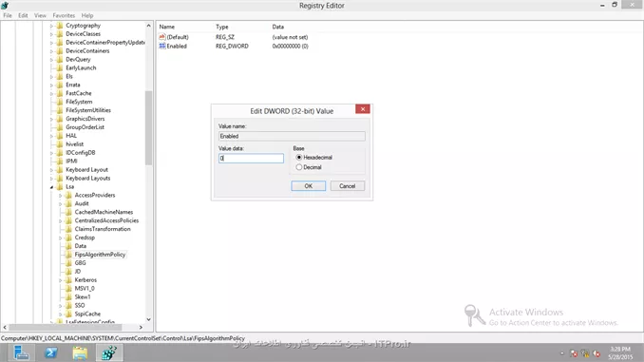644x362 pixels.
Task: Select the CachedMachineNames tree item
Action: (x=104, y=212)
